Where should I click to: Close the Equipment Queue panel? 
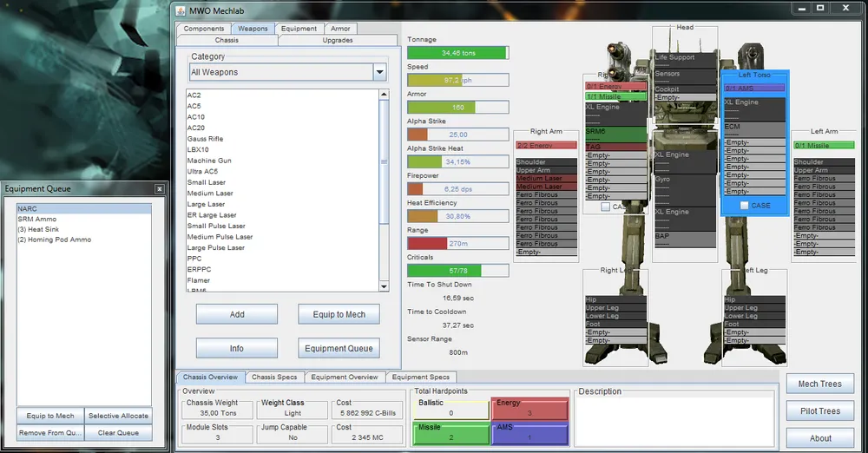coord(159,188)
